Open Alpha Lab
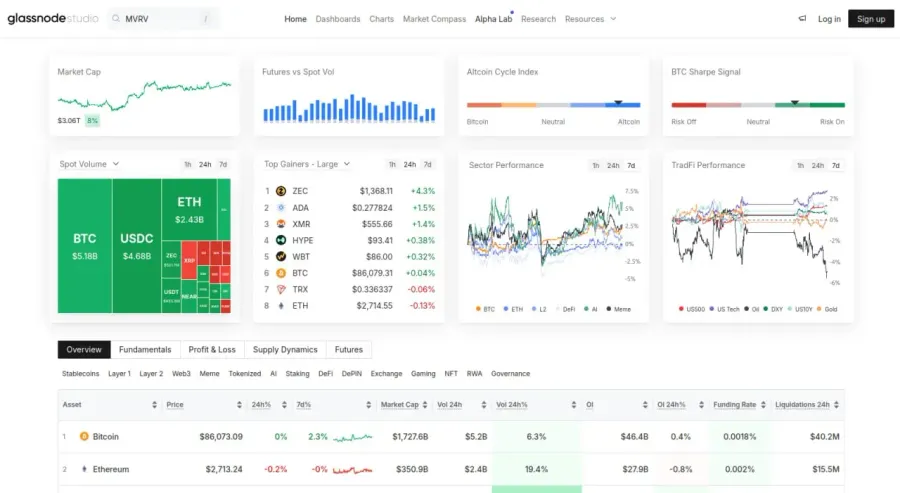900x493 pixels. [494, 19]
